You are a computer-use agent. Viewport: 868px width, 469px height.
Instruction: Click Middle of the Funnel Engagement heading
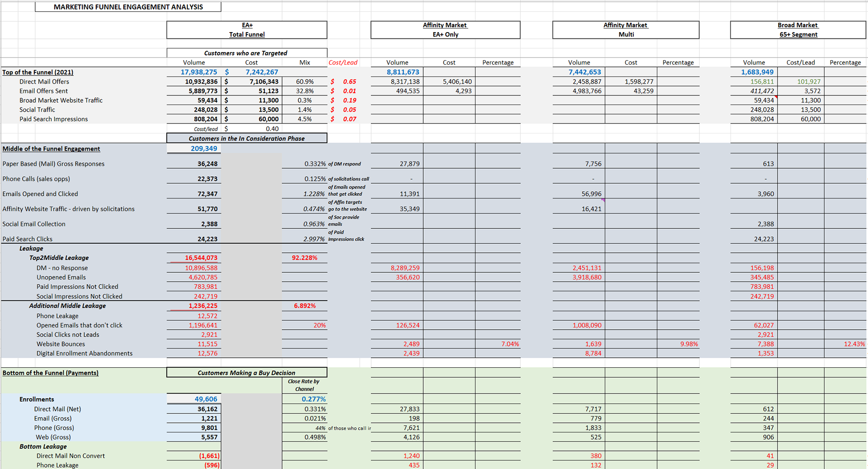pyautogui.click(x=51, y=149)
